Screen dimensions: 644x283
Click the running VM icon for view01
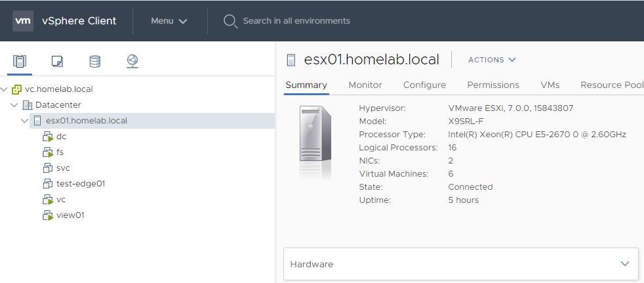click(x=49, y=215)
